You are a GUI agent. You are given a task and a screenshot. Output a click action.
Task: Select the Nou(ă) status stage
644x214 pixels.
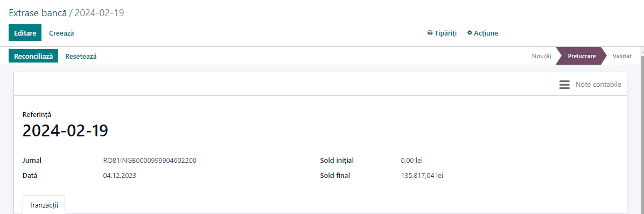pyautogui.click(x=541, y=56)
